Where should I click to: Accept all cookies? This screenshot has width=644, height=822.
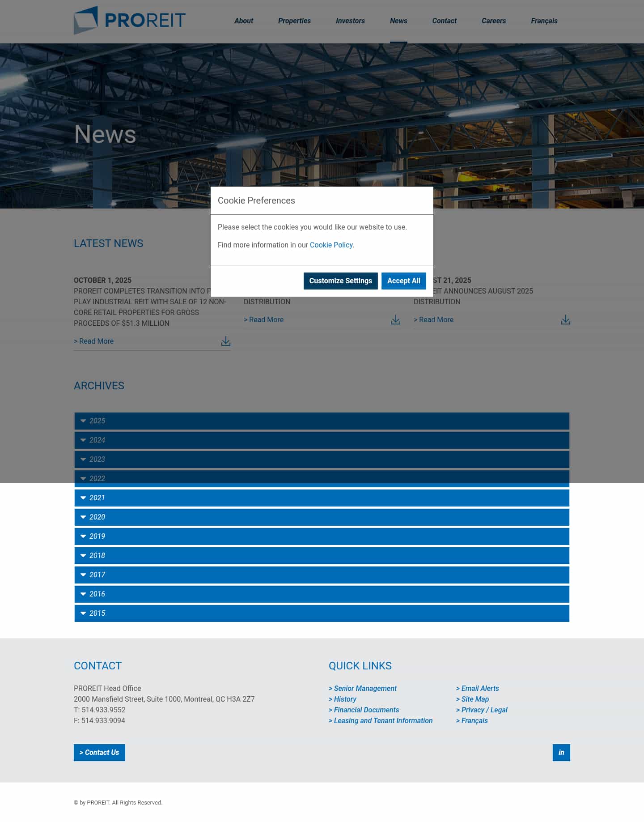(404, 281)
